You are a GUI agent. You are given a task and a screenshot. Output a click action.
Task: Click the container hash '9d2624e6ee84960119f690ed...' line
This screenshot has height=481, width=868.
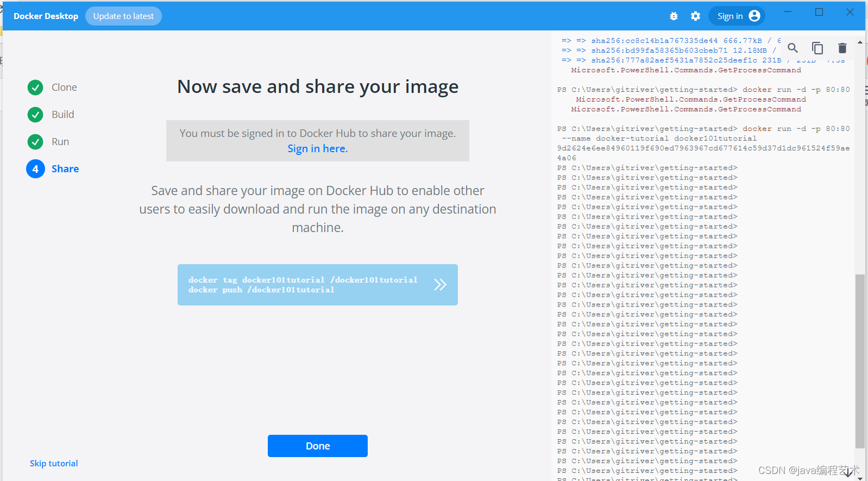pyautogui.click(x=703, y=148)
